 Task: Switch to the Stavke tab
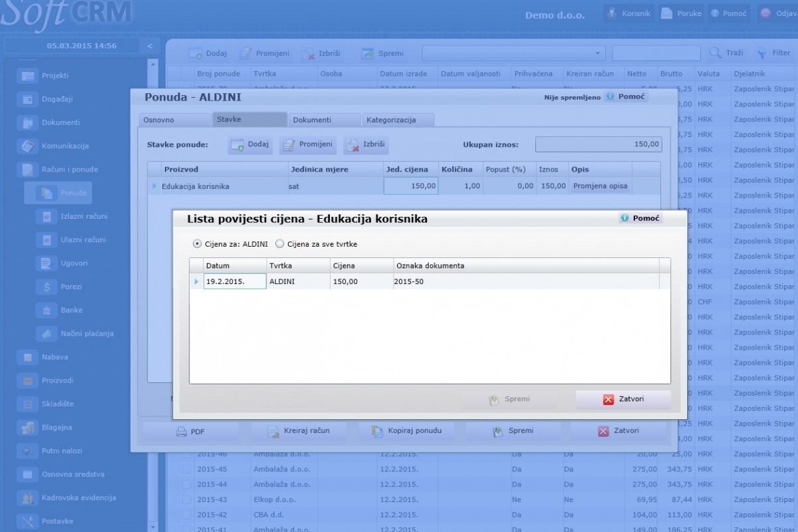(250, 120)
